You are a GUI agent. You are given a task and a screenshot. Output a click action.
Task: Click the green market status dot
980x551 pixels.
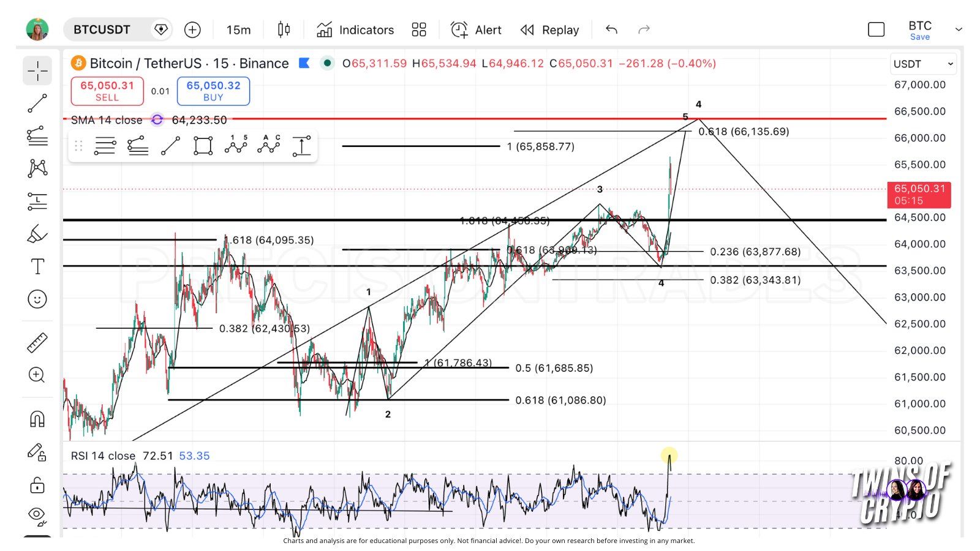point(328,63)
